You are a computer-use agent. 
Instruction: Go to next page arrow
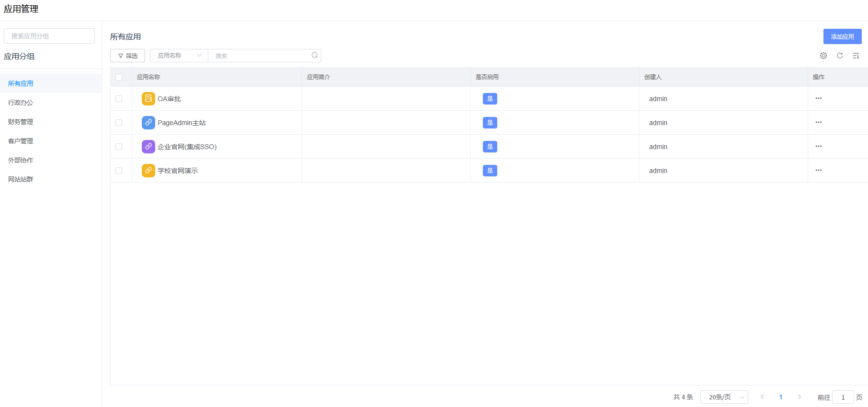tap(799, 397)
